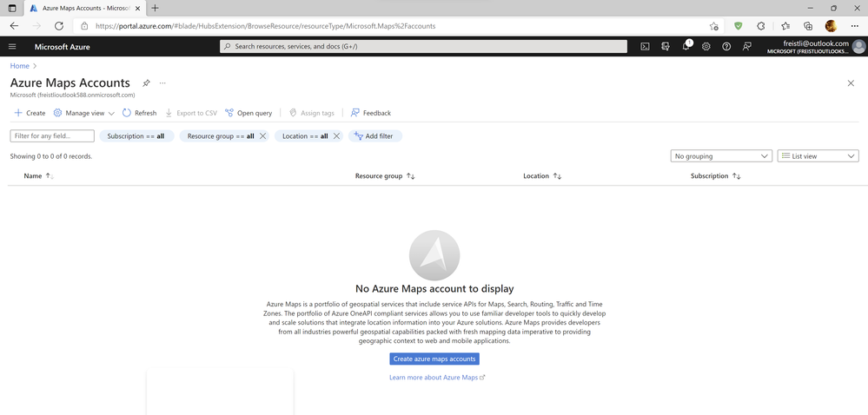Screen dimensions: 868x415
Task: Open the notifications bell
Action: pos(686,47)
